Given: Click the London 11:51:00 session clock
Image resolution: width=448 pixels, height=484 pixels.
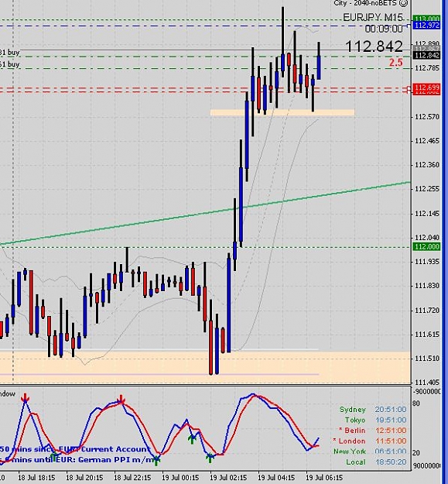Looking at the screenshot, I should pos(370,441).
